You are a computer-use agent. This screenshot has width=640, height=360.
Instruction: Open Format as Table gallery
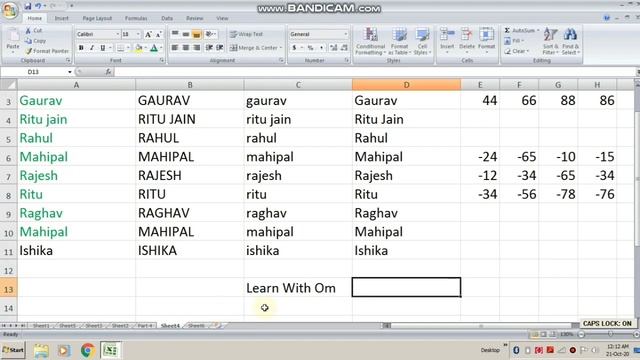[399, 41]
